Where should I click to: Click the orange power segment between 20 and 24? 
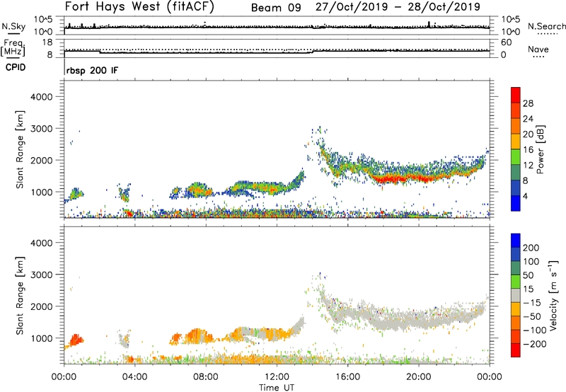coord(516,126)
